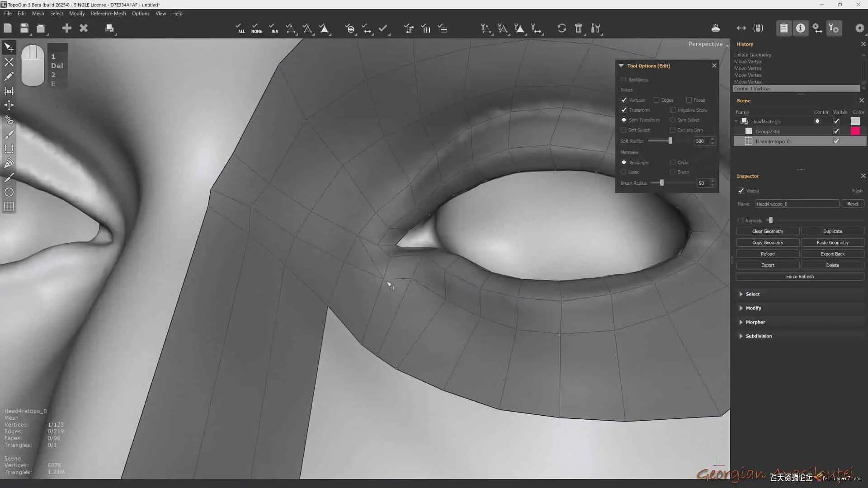Click Invert selection INV icon

point(274,28)
